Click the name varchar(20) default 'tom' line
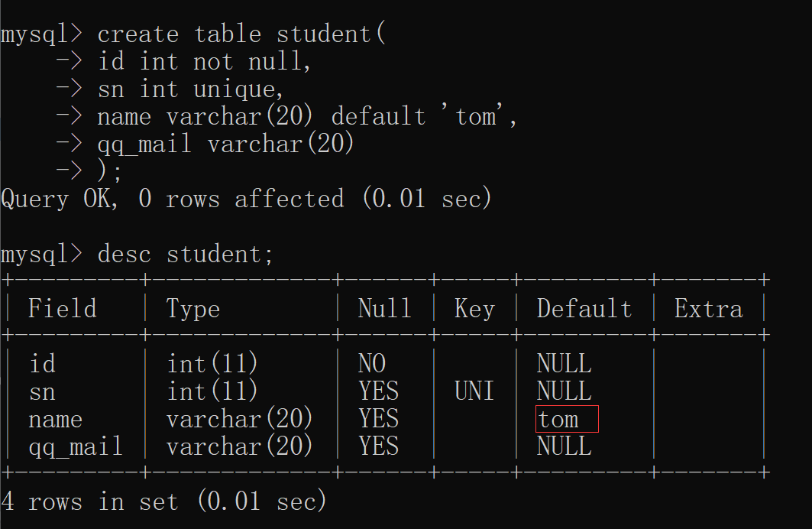 click(x=307, y=116)
